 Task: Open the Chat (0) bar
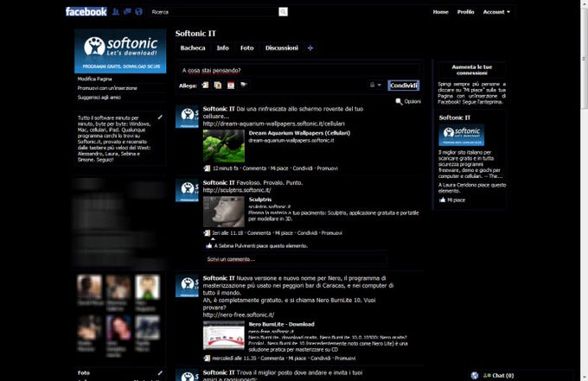click(x=502, y=375)
